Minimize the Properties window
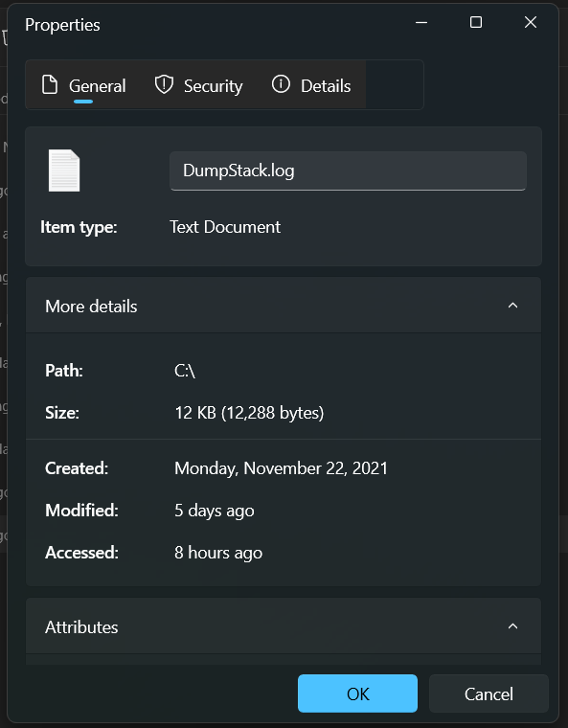568x728 pixels. (x=421, y=22)
